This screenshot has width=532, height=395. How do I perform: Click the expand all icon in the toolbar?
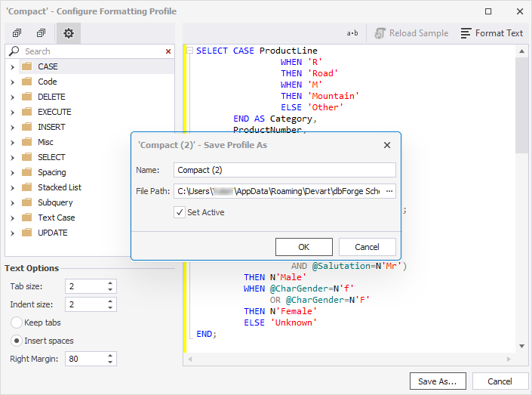pos(17,33)
